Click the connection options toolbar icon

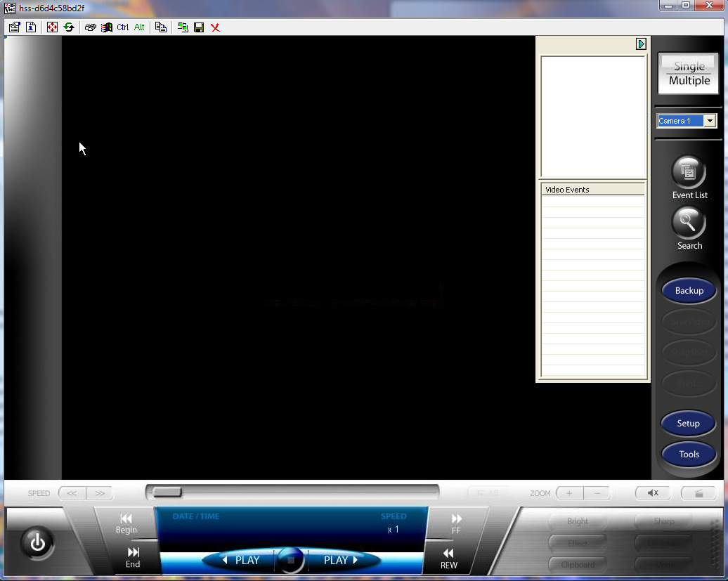point(14,27)
